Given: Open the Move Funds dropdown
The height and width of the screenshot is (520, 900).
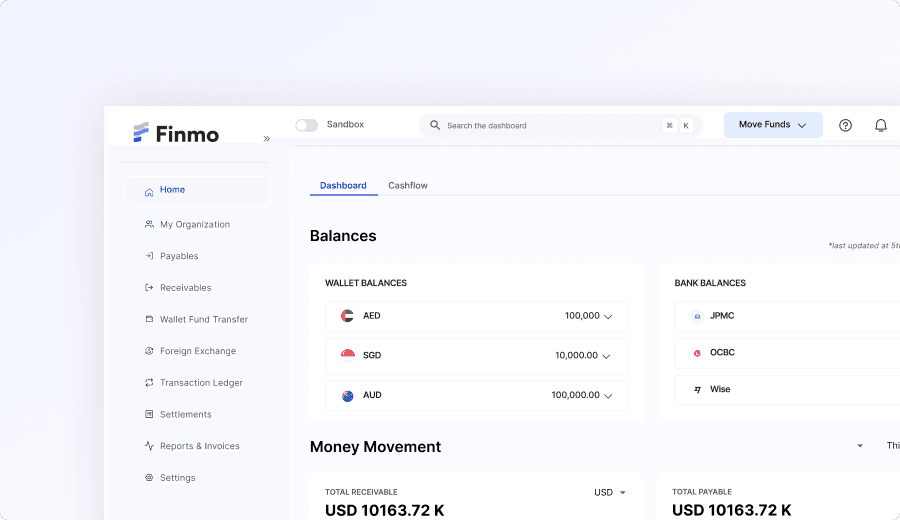Looking at the screenshot, I should click(773, 125).
